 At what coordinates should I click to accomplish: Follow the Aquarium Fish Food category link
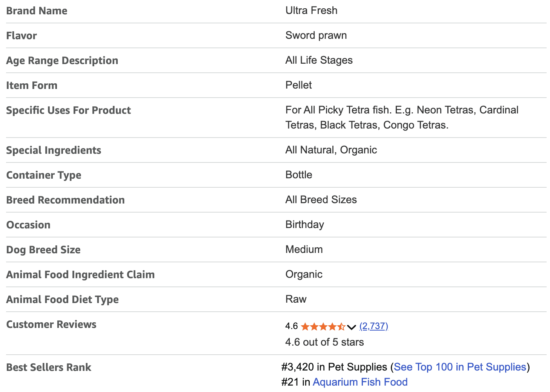(x=360, y=382)
